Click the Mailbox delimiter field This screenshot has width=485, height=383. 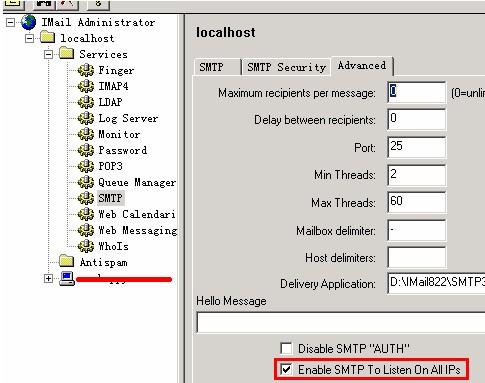(417, 230)
